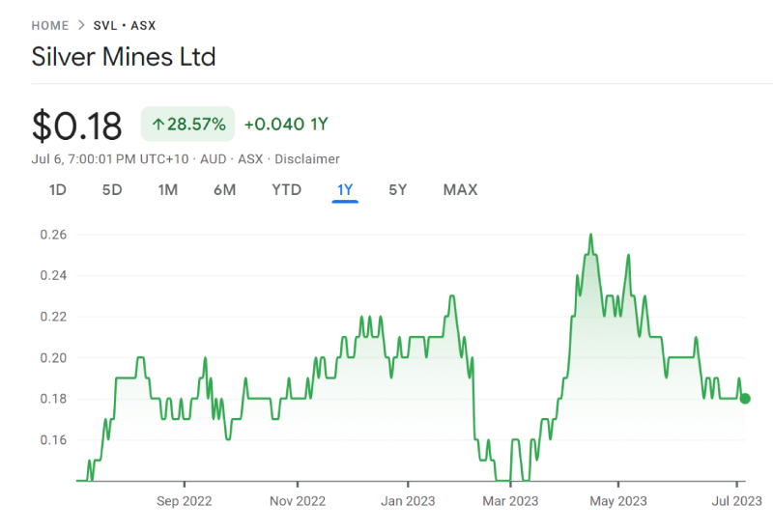This screenshot has height=532, width=773.
Task: Click the Jul 2023 axis label
Action: [x=736, y=501]
